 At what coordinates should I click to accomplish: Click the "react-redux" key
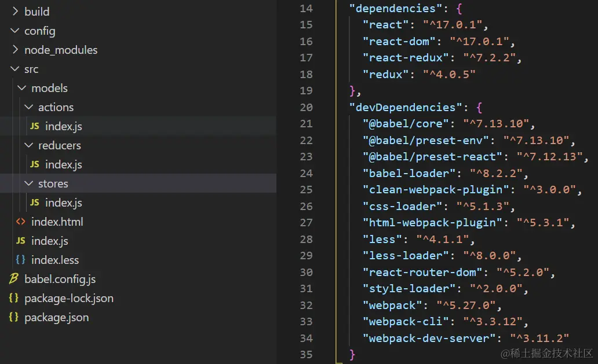[x=406, y=58]
